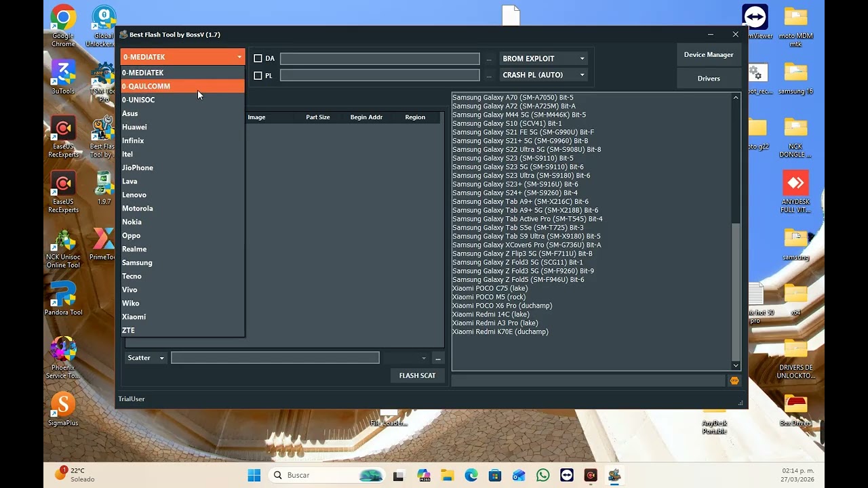
Task: Choose 0-UNISOC in the list
Action: [182, 100]
